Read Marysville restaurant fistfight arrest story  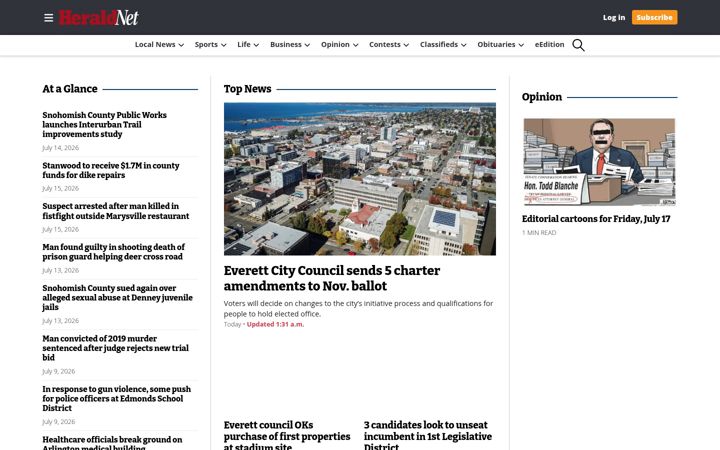pyautogui.click(x=116, y=211)
